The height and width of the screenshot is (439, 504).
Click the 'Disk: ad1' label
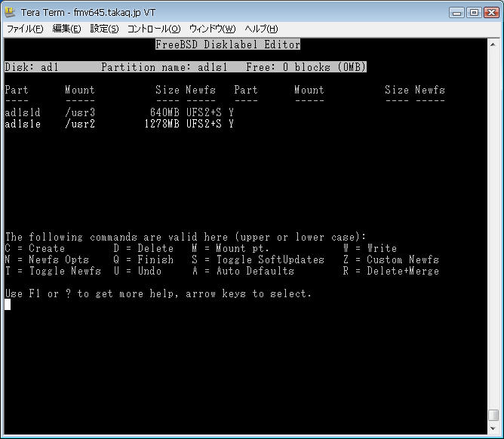(32, 67)
